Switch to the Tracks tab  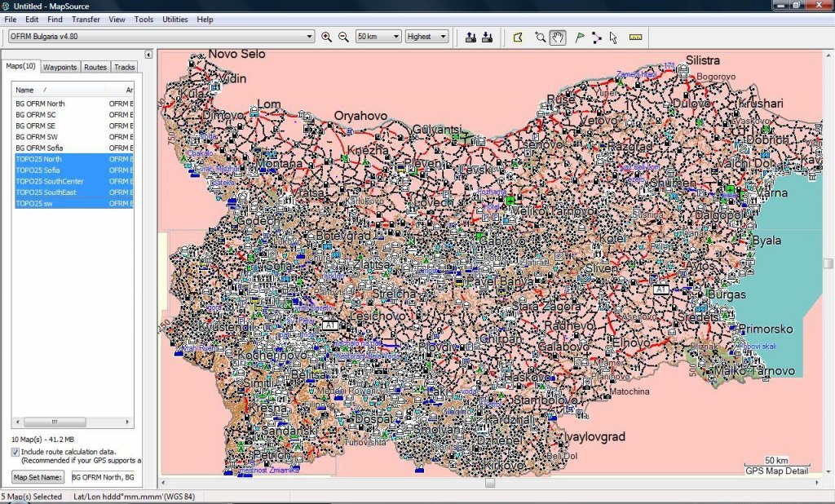coord(124,67)
